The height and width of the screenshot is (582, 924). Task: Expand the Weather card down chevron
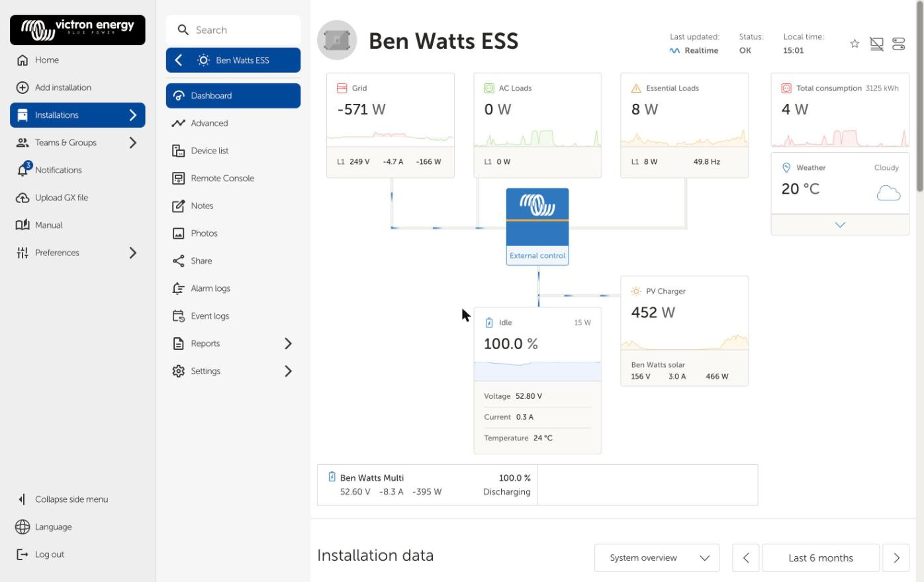(x=840, y=225)
